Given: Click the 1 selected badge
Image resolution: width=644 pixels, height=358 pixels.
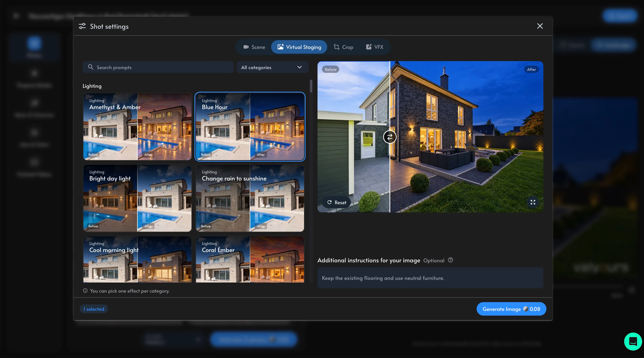Looking at the screenshot, I should point(94,309).
